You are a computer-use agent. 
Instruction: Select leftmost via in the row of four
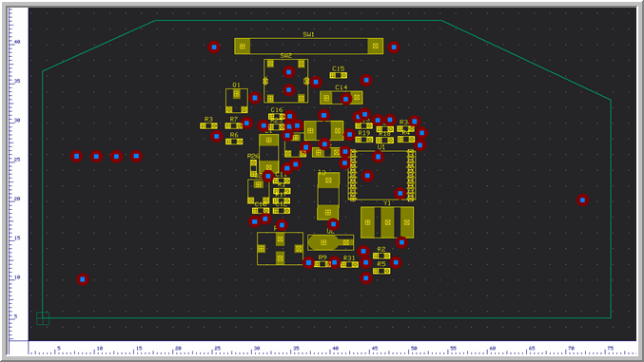click(x=76, y=157)
